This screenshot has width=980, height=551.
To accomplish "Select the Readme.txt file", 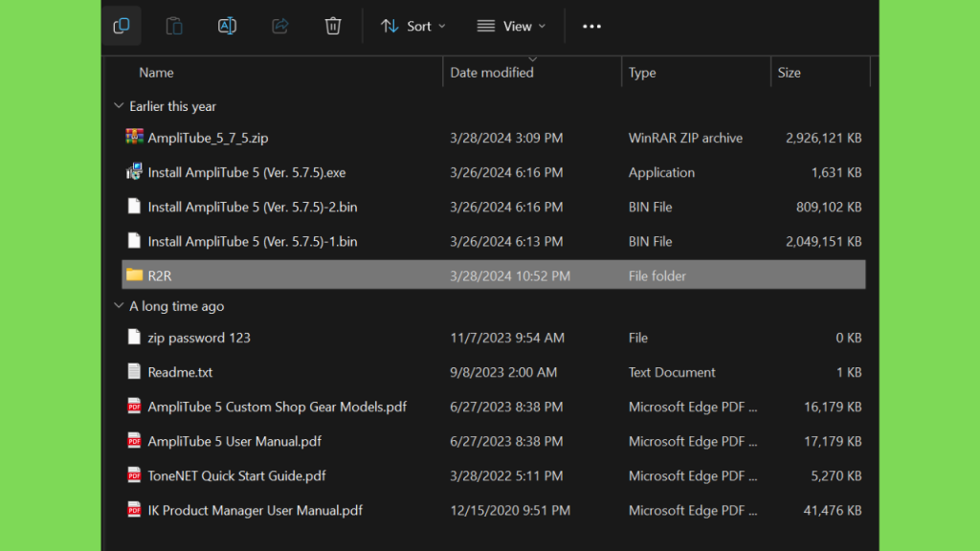I will (x=180, y=372).
